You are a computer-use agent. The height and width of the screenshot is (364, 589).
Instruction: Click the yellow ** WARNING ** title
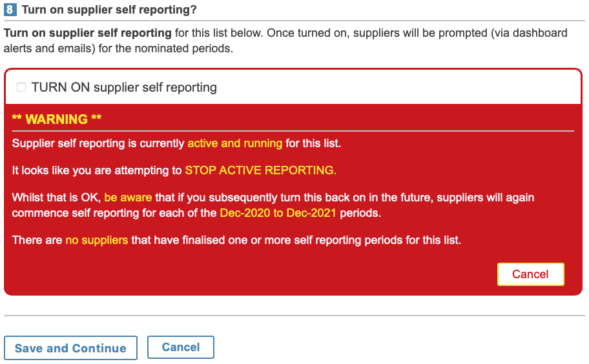click(57, 119)
